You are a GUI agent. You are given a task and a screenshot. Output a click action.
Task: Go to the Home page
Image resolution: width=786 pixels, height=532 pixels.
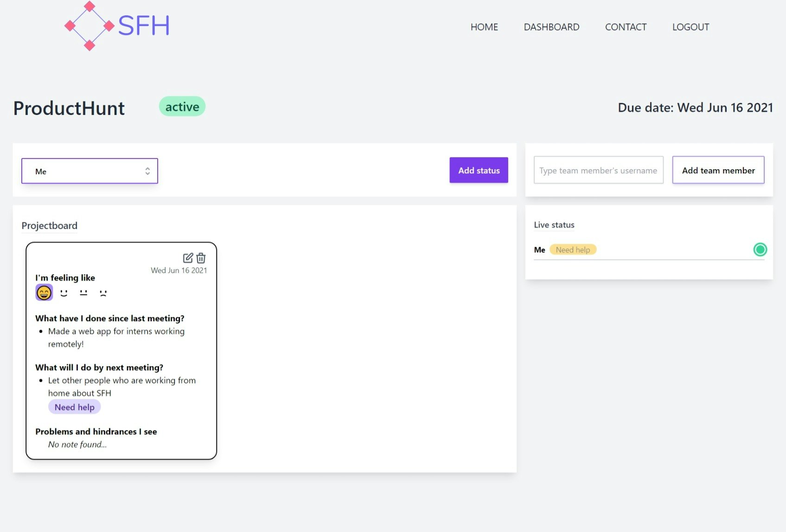[484, 27]
